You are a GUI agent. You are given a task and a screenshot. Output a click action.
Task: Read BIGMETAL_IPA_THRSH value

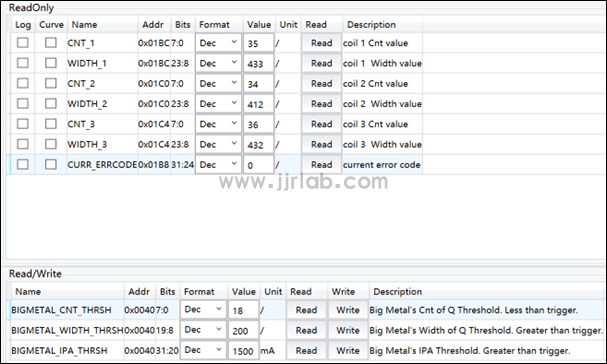coord(306,350)
